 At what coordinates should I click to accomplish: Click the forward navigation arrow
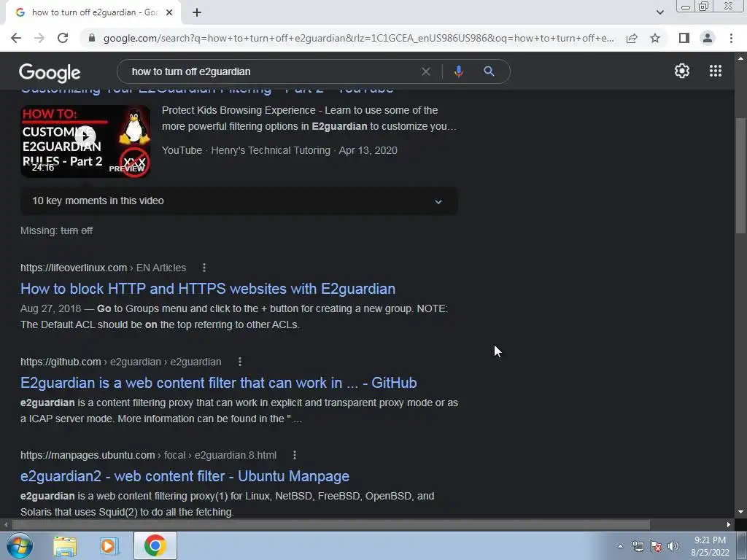coord(39,38)
